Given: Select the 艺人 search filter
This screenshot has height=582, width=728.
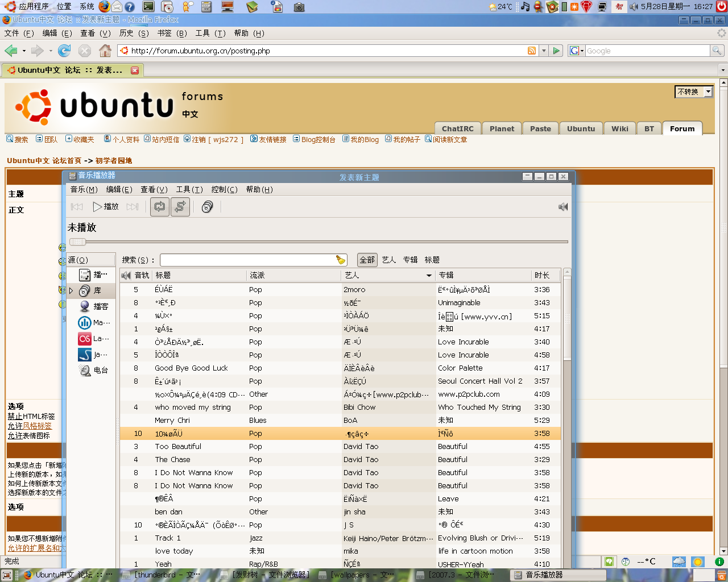Looking at the screenshot, I should pos(389,260).
